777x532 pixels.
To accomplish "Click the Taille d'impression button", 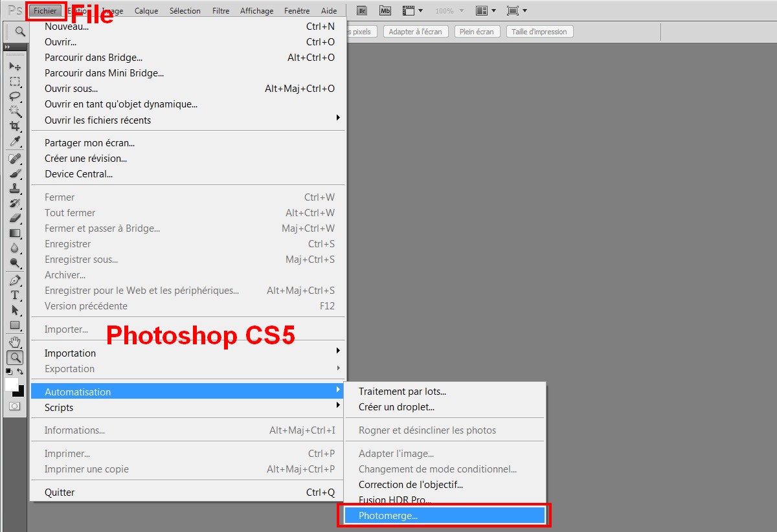I will [x=539, y=32].
